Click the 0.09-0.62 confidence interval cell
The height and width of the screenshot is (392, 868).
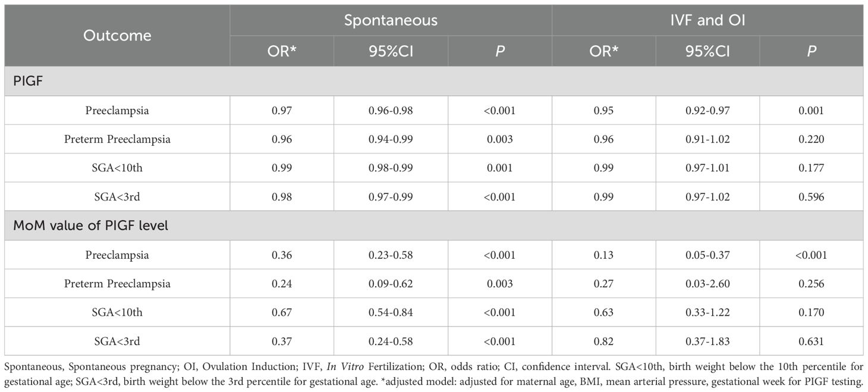(391, 284)
